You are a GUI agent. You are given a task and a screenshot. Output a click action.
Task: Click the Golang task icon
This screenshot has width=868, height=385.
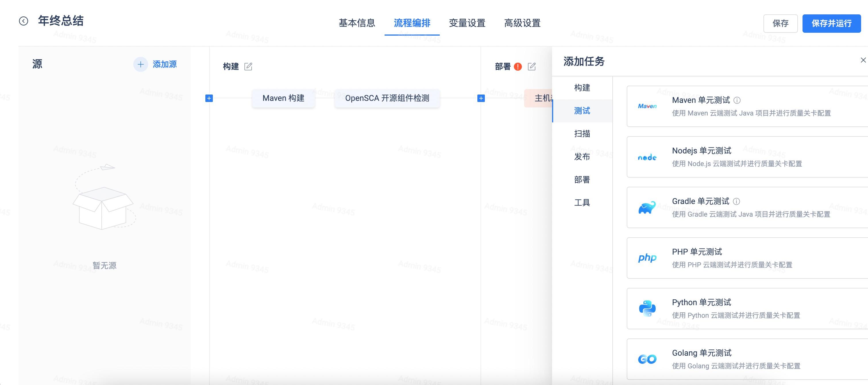coord(647,359)
